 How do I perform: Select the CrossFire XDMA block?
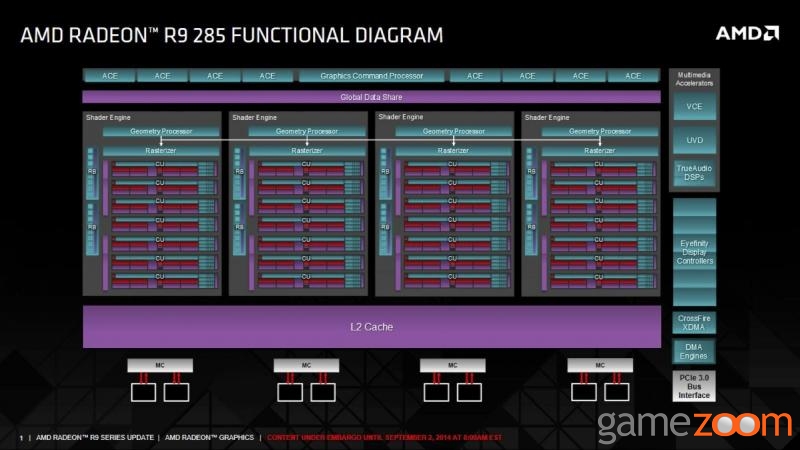coord(694,322)
